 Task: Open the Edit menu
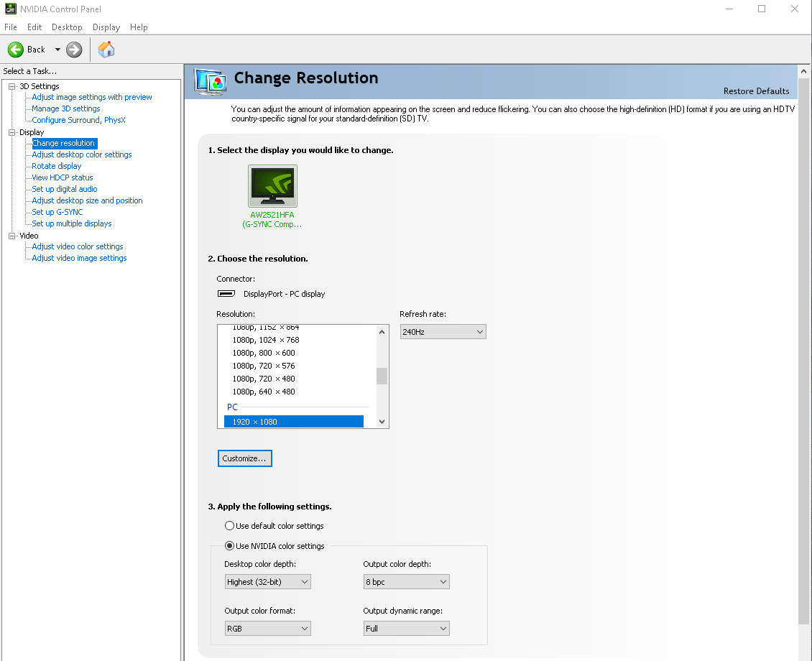(x=34, y=27)
